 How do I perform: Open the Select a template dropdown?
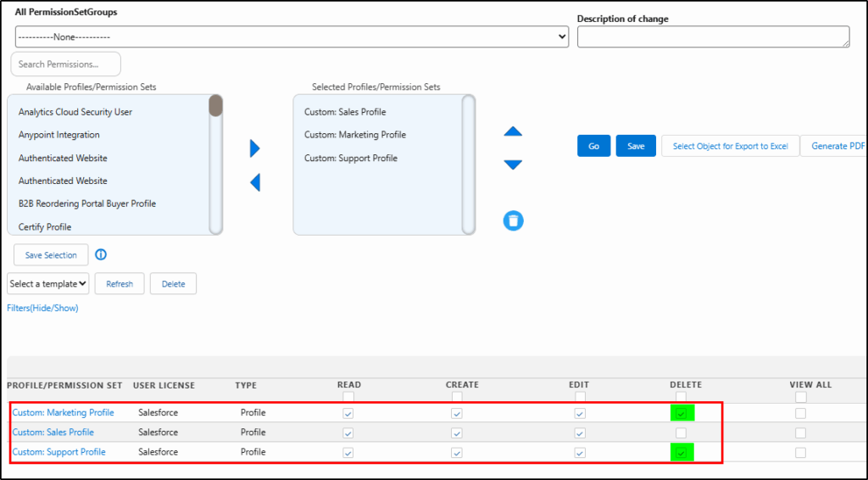pos(47,284)
